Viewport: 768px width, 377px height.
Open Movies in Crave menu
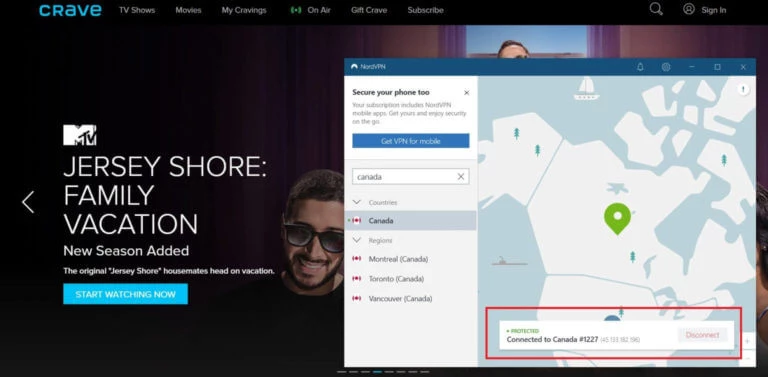tap(189, 10)
